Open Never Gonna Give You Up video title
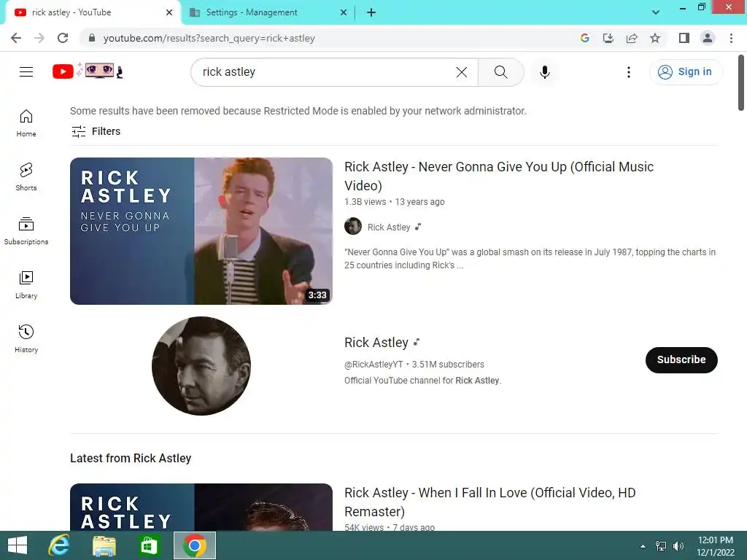Image resolution: width=747 pixels, height=560 pixels. click(499, 176)
